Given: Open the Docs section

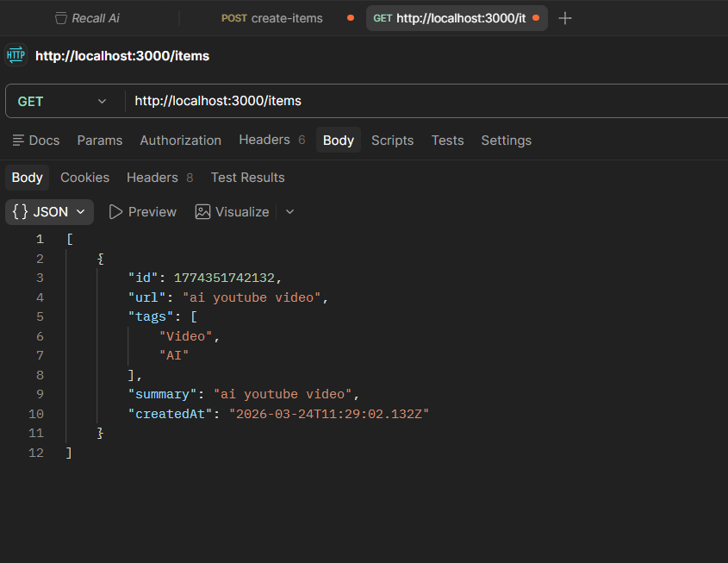Looking at the screenshot, I should pos(36,141).
